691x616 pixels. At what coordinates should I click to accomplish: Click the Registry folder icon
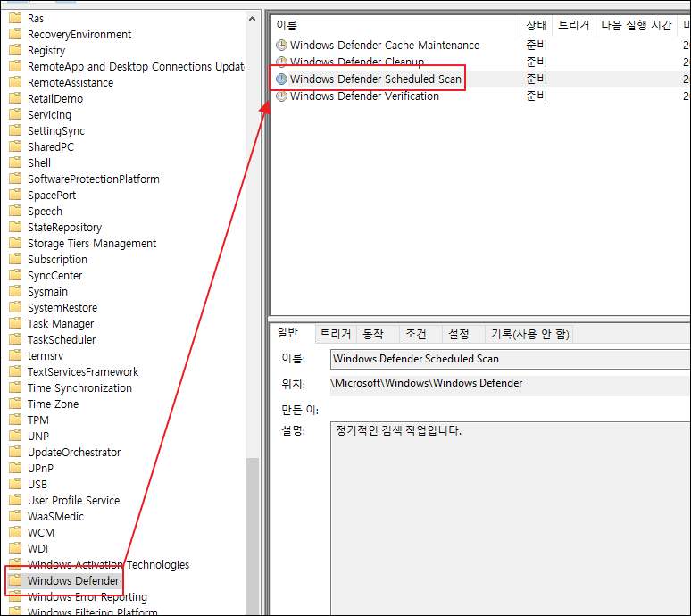coord(15,50)
